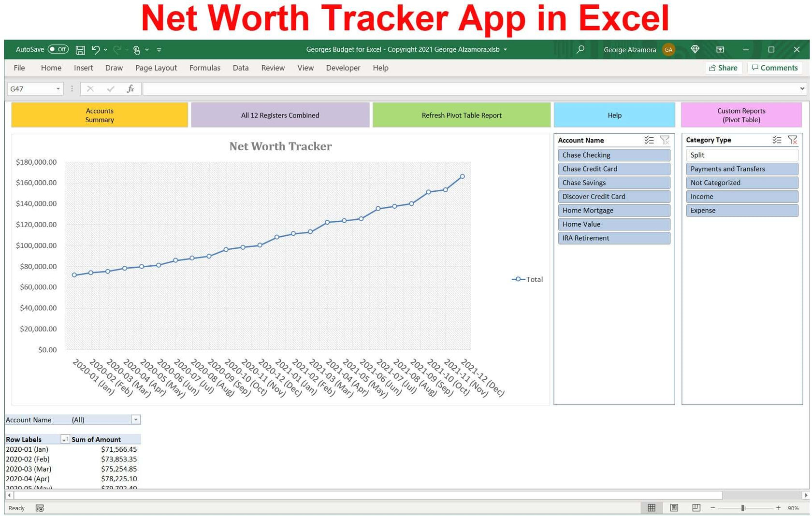This screenshot has width=812, height=516.
Task: Select Page Layout view icon in status bar
Action: click(x=674, y=508)
